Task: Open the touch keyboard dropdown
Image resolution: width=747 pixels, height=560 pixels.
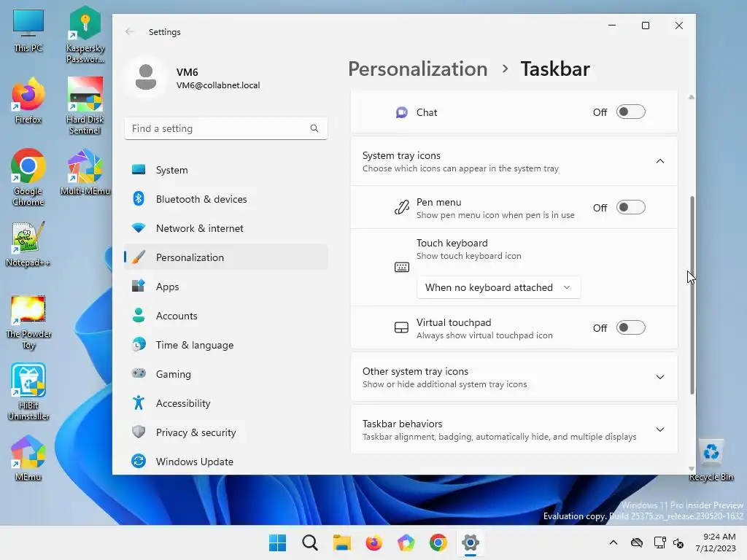Action: (498, 287)
